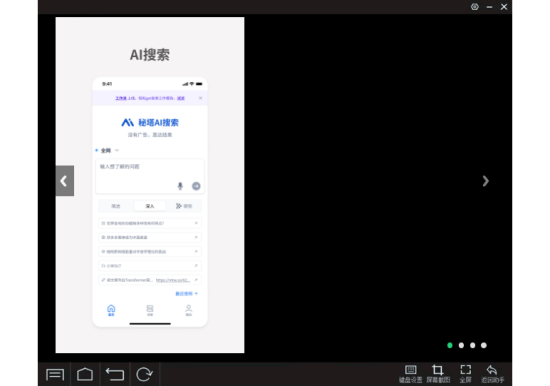Select the fourth carousel page dot
The height and width of the screenshot is (386, 550).
484,345
